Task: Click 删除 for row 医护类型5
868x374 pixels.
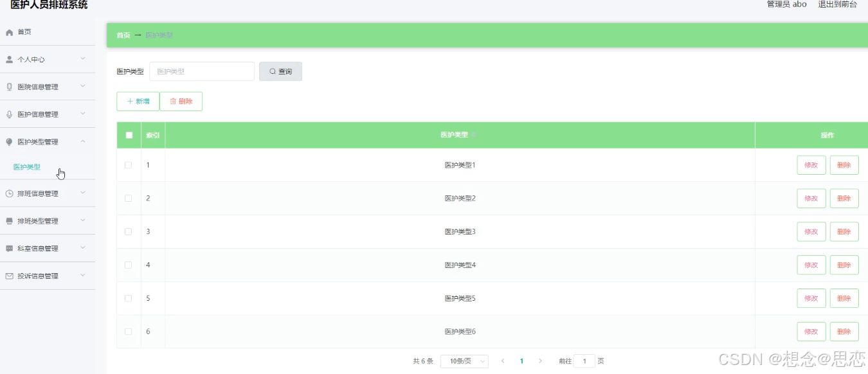Action: [844, 298]
